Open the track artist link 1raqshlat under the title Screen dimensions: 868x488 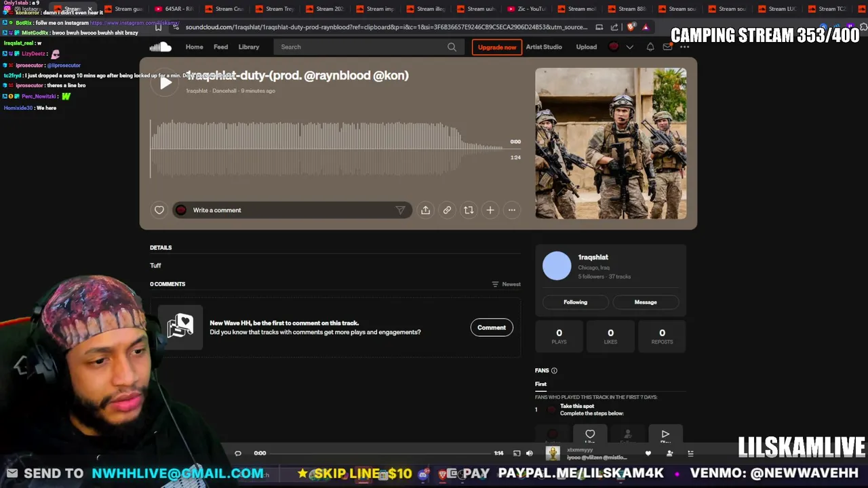point(197,91)
